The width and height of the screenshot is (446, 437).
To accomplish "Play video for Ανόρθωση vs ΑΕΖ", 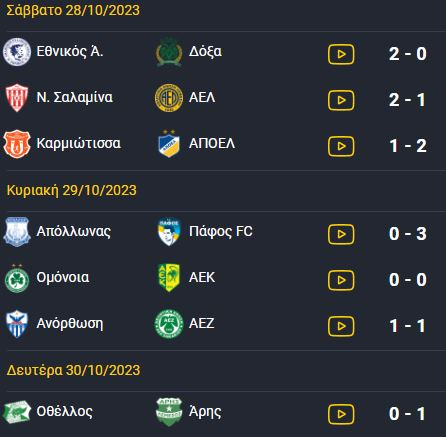I will pos(341,326).
